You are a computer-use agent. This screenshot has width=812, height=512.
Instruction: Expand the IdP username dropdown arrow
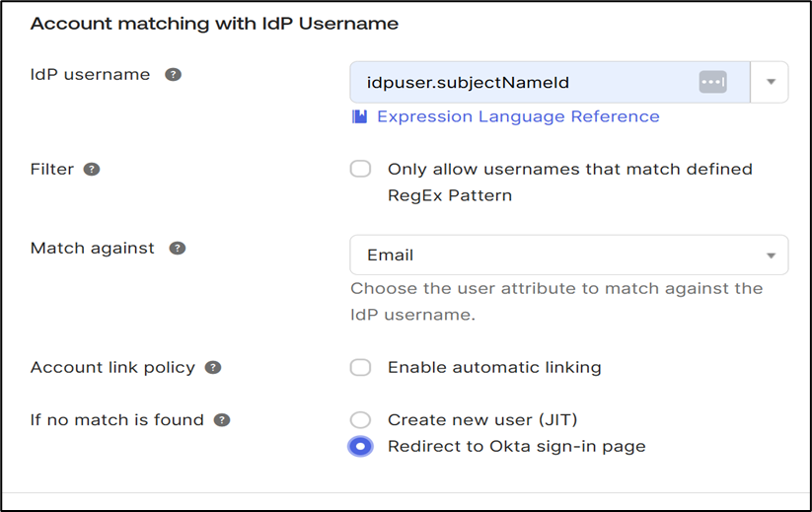tap(771, 83)
